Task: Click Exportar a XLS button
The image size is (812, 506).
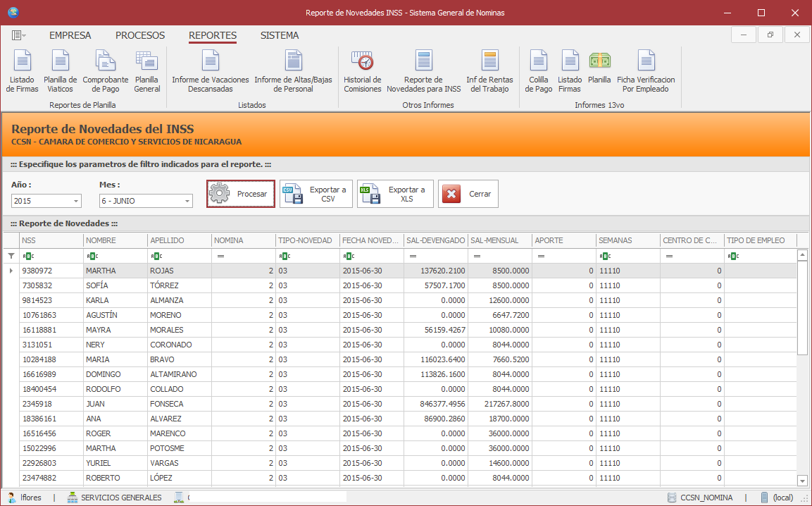Action: (395, 194)
